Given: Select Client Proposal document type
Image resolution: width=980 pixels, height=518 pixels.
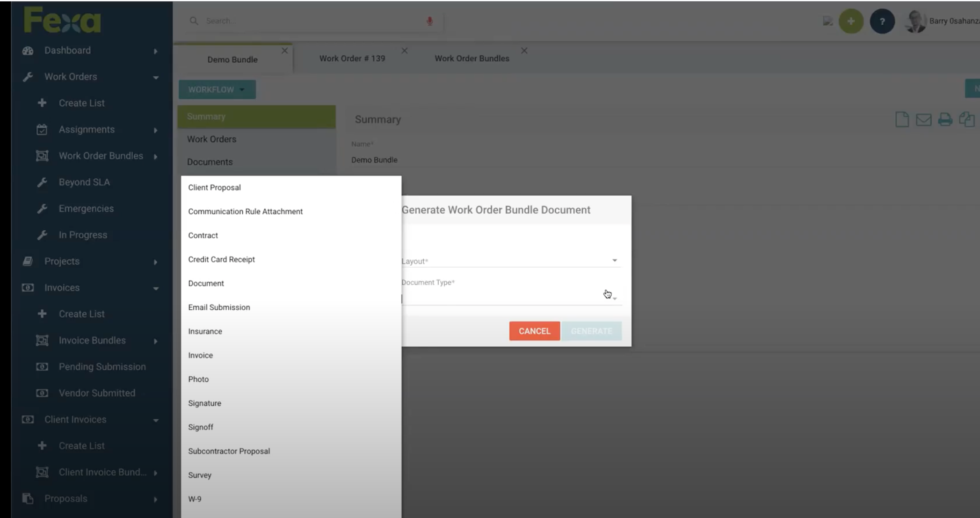Looking at the screenshot, I should [x=214, y=188].
